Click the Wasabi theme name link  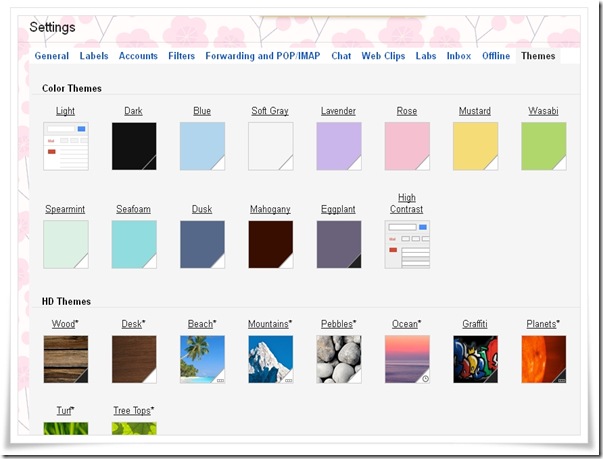click(543, 111)
